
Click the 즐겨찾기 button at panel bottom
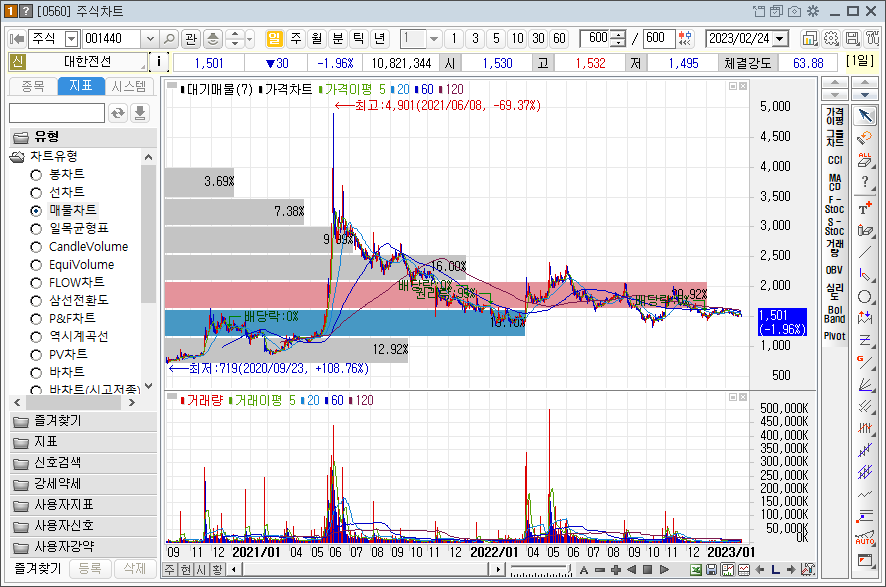38,568
